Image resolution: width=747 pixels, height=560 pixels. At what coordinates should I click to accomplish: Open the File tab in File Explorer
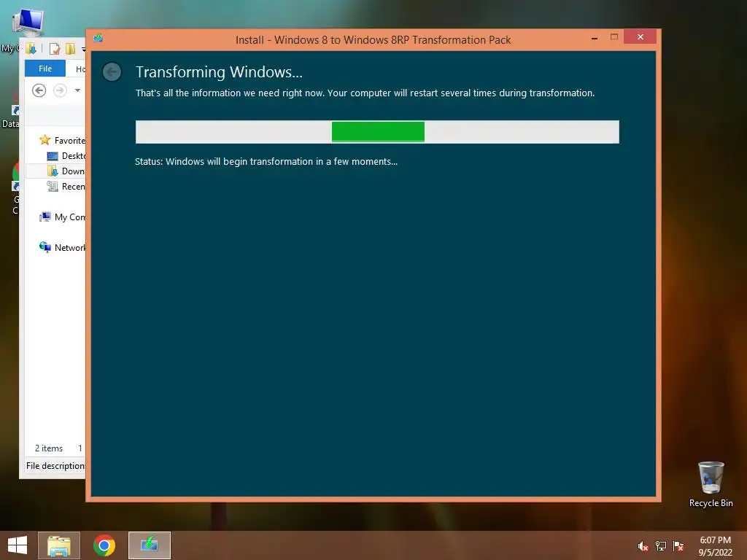point(44,69)
